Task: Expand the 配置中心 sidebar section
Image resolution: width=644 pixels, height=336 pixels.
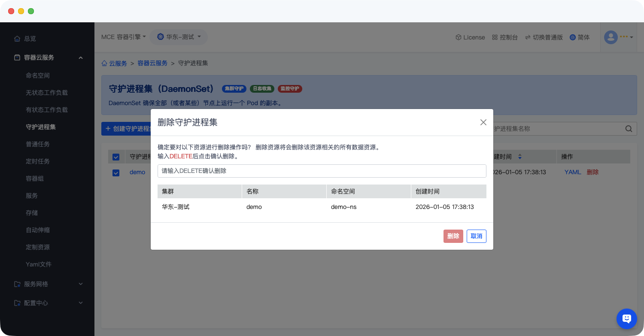Action: tap(81, 303)
